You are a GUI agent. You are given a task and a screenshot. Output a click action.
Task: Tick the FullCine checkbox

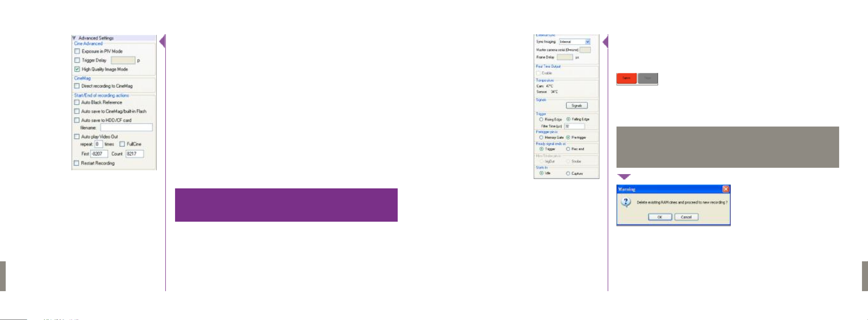tap(122, 144)
